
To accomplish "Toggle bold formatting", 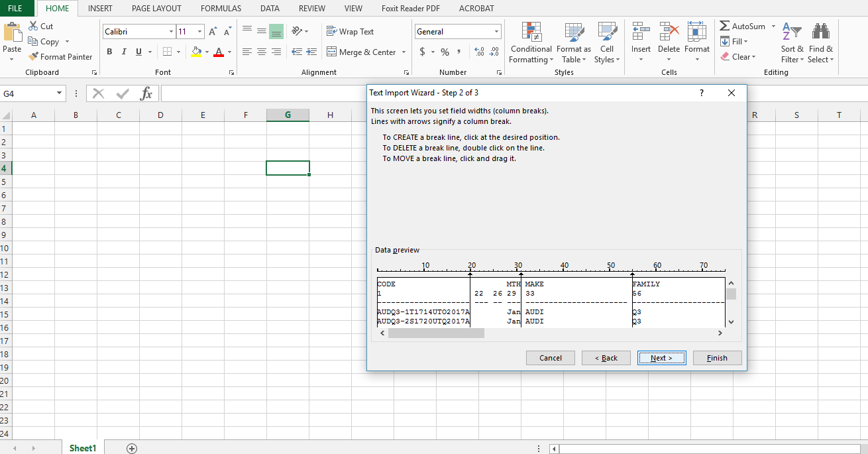I will coord(109,51).
